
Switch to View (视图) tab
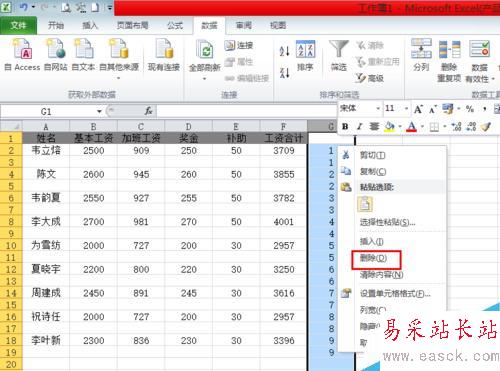[278, 25]
